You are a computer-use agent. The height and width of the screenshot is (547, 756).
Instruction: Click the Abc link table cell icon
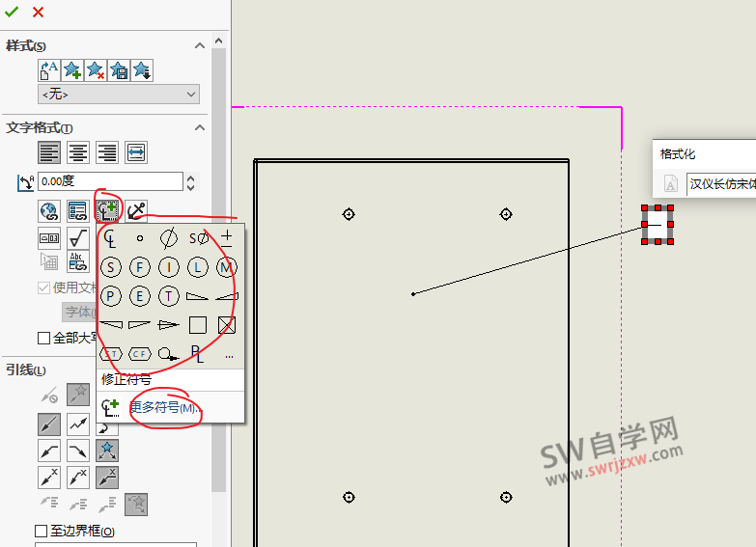pyautogui.click(x=78, y=261)
